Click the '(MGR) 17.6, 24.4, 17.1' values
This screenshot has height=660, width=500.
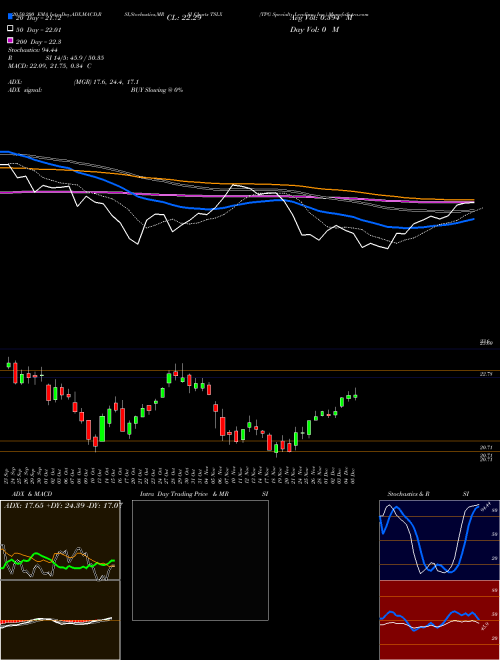point(106,82)
